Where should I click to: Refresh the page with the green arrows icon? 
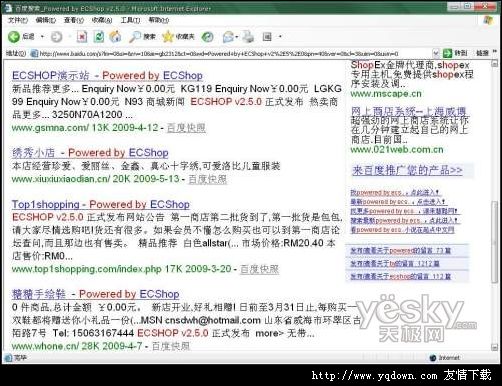(98, 37)
